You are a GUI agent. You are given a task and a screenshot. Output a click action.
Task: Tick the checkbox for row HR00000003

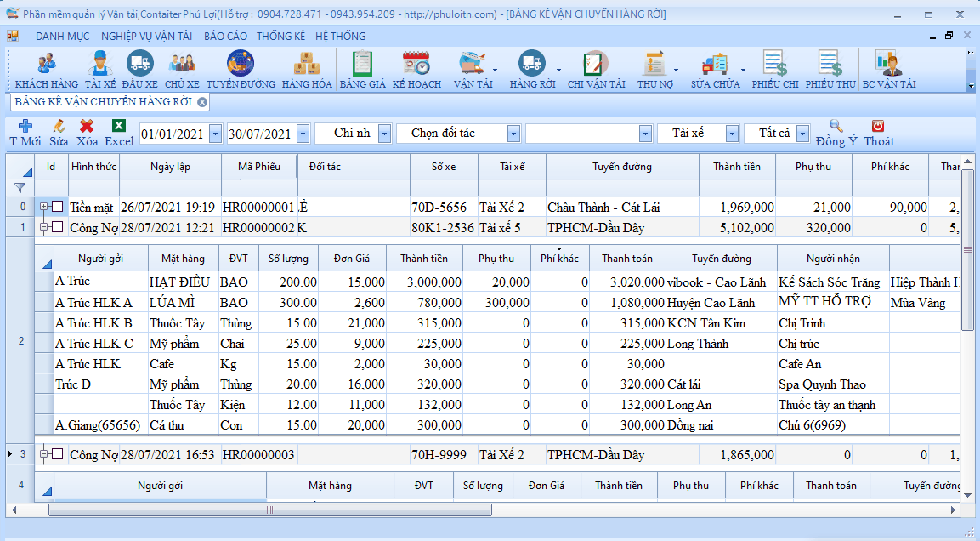[58, 454]
